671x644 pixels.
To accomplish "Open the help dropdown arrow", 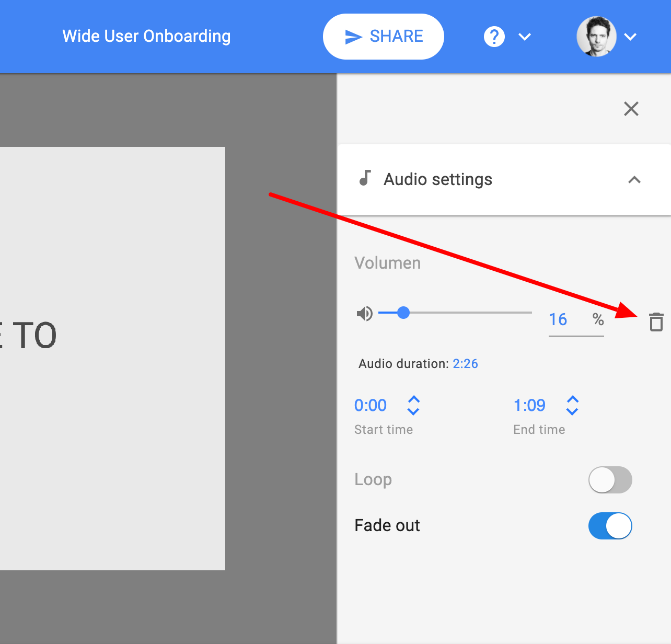I will (x=524, y=37).
